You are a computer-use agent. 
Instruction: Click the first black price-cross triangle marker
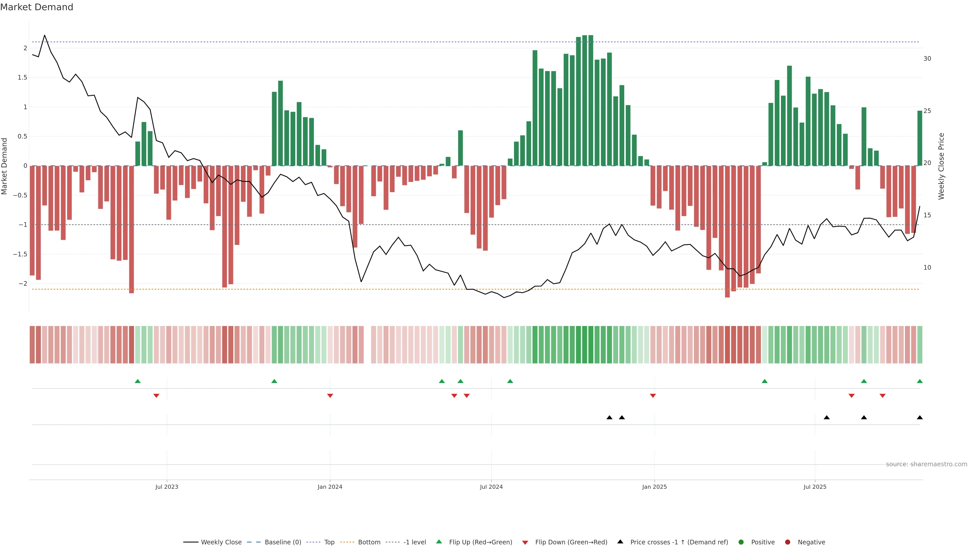tap(609, 418)
